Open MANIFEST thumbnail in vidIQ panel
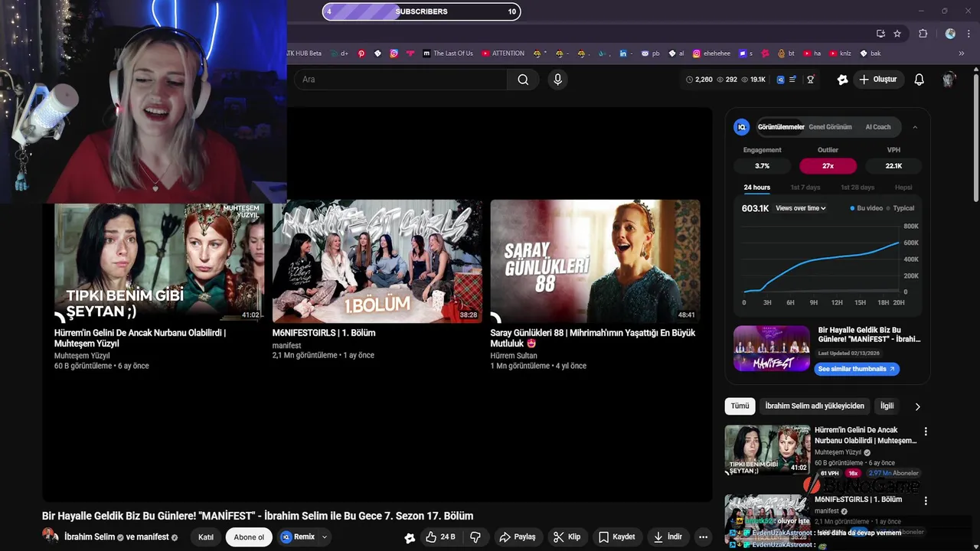 [x=772, y=349]
